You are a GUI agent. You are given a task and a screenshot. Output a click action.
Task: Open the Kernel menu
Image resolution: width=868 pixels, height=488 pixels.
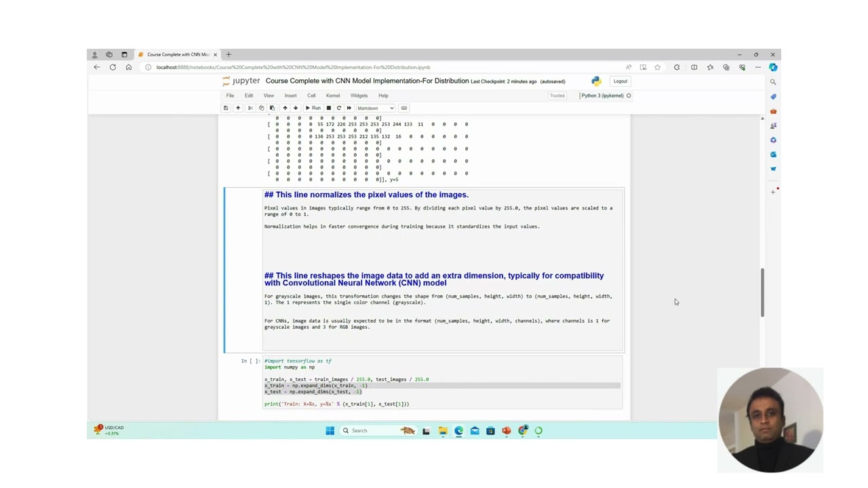click(333, 96)
